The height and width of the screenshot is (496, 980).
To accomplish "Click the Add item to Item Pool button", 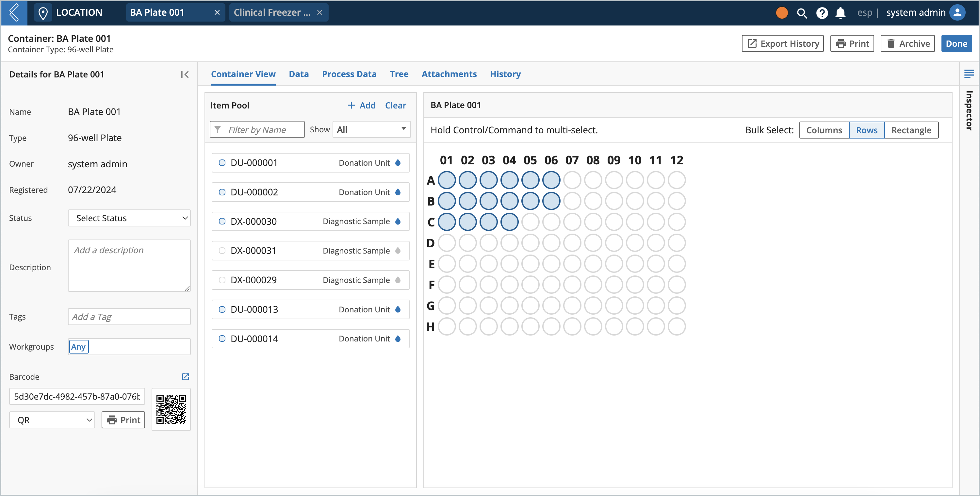I will [361, 106].
